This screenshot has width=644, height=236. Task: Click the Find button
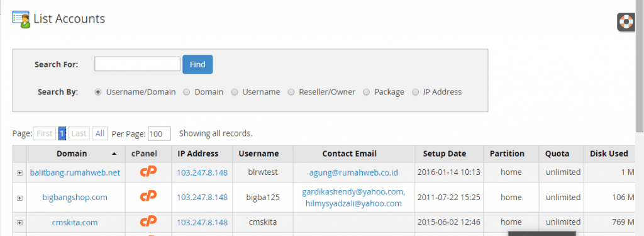197,65
